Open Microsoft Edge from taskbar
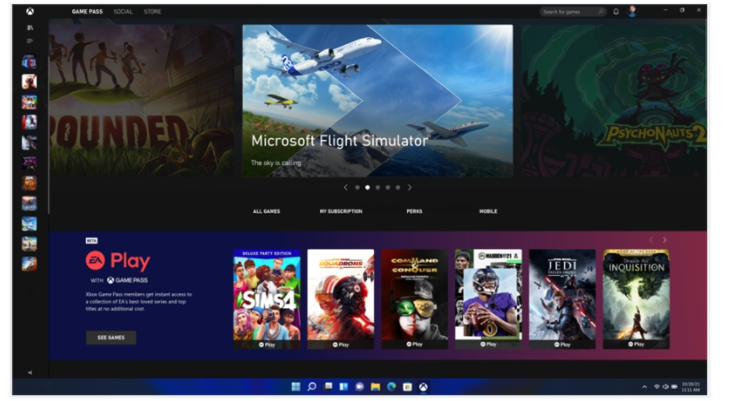This screenshot has width=734, height=401. 391,386
